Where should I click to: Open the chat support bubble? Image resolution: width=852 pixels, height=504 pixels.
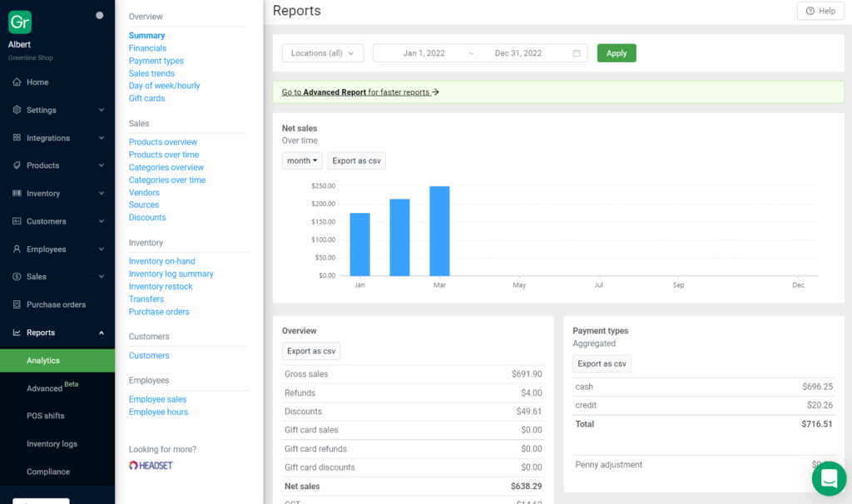830,478
